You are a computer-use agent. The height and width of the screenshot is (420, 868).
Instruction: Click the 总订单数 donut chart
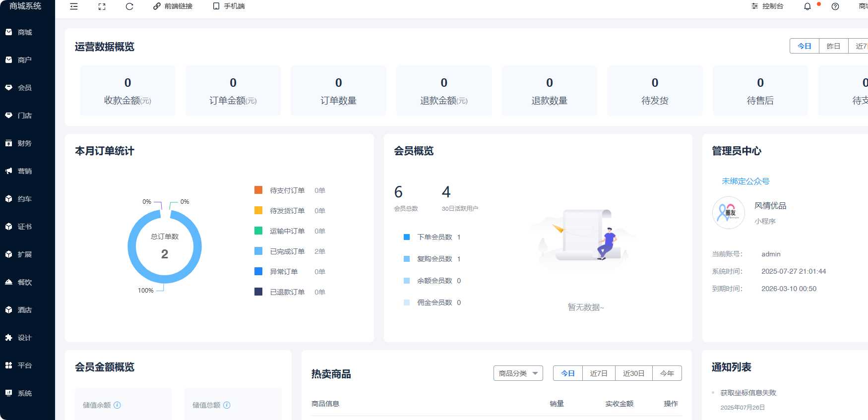pos(165,246)
